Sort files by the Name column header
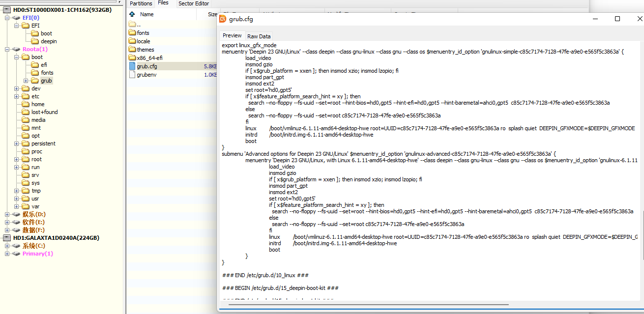This screenshot has height=314, width=644. [x=146, y=14]
